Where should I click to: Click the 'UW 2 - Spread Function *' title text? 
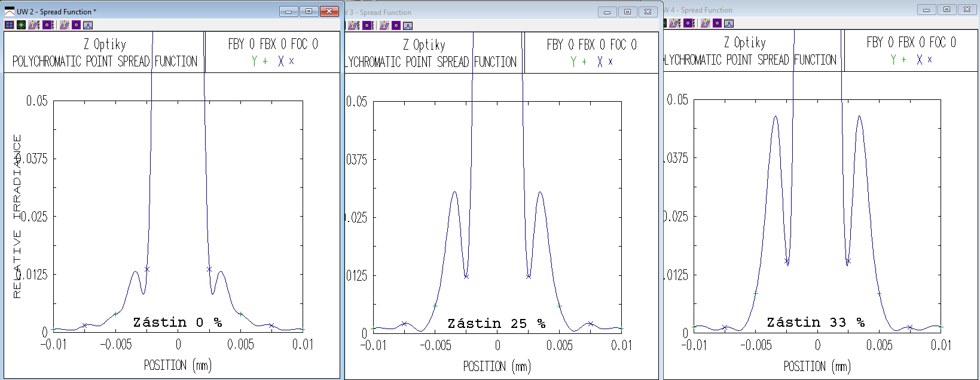click(x=56, y=12)
